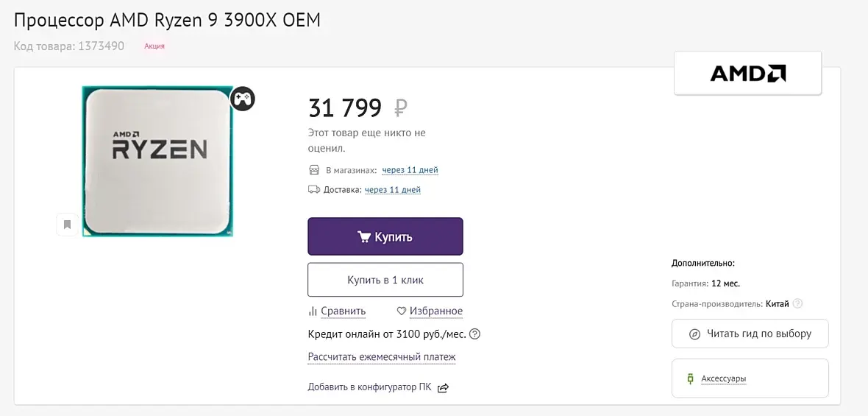This screenshot has width=868, height=416.
Task: Click the green plug icon beside Аксессуары
Action: click(x=690, y=379)
